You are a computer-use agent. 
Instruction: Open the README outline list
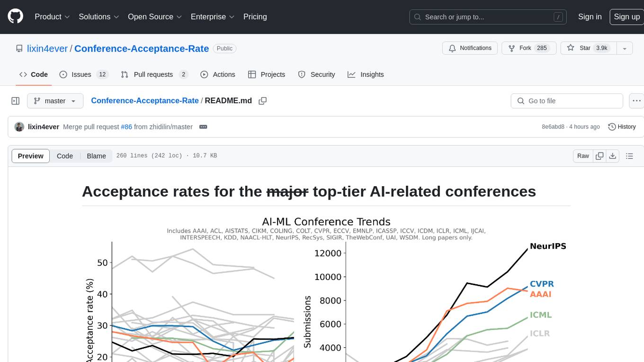point(629,156)
